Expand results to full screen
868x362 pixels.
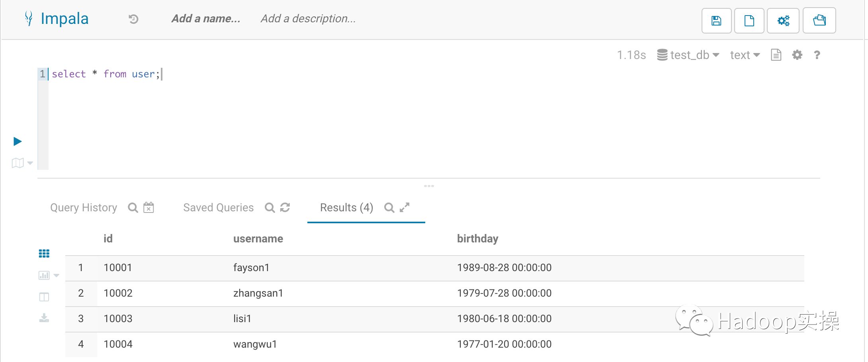coord(405,207)
